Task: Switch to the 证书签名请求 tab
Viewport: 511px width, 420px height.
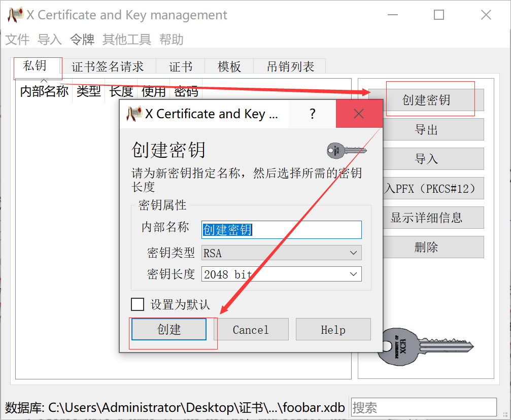Action: click(108, 66)
